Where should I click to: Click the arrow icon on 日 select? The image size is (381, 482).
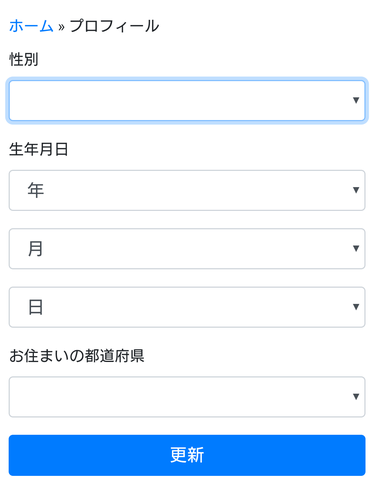pyautogui.click(x=356, y=307)
